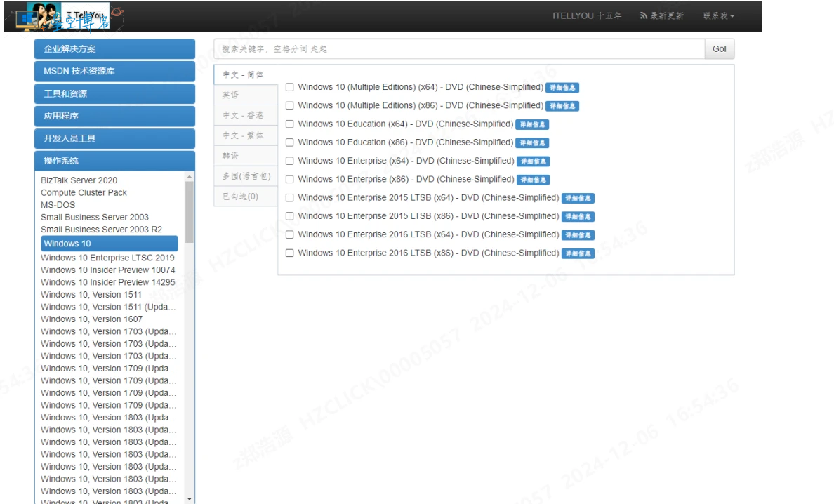Select Windows 10 Insider Preview 14295
Image resolution: width=834 pixels, height=504 pixels.
(x=108, y=282)
